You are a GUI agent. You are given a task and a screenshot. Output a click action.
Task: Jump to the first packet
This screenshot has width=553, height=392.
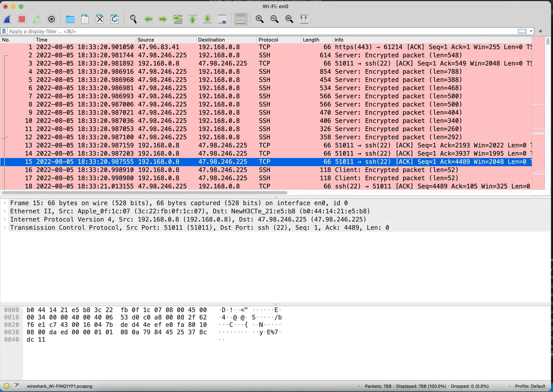(x=193, y=19)
